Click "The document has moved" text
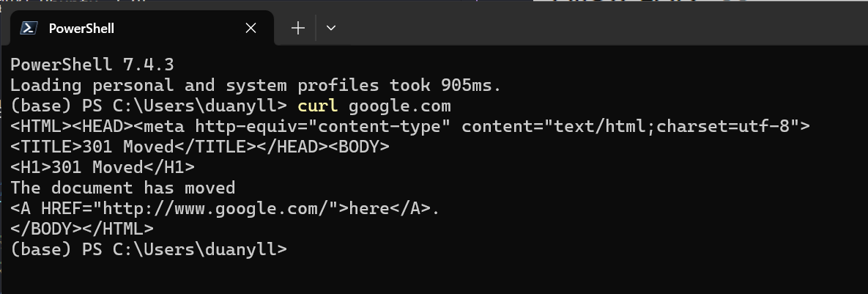 click(122, 188)
